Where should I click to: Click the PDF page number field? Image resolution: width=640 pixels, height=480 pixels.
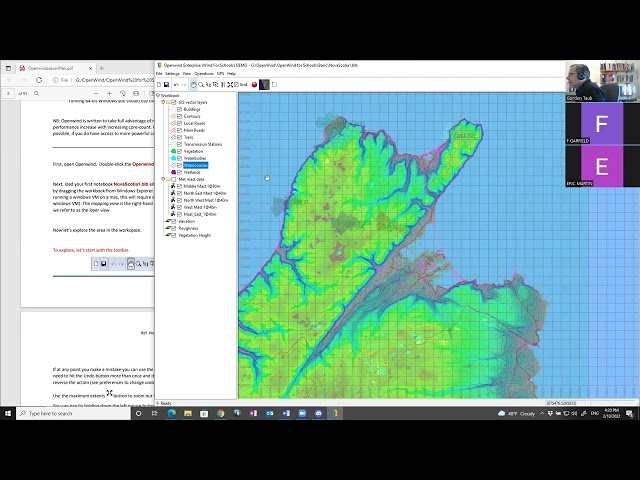[8, 93]
